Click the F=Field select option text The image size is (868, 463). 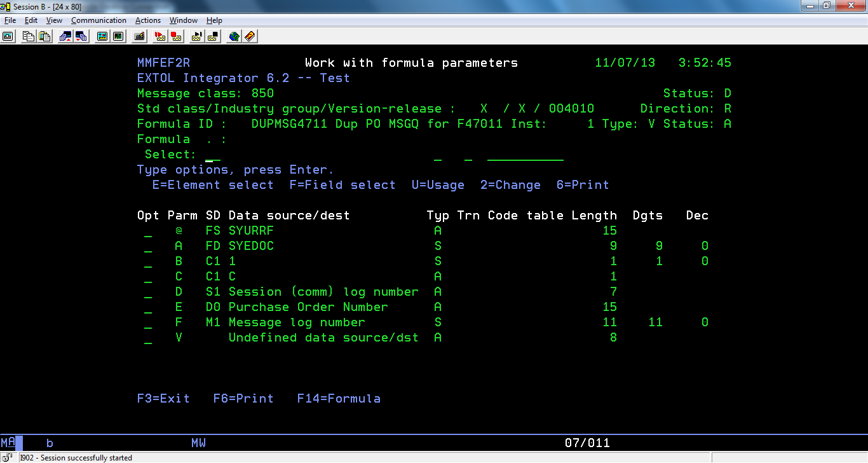pos(342,185)
